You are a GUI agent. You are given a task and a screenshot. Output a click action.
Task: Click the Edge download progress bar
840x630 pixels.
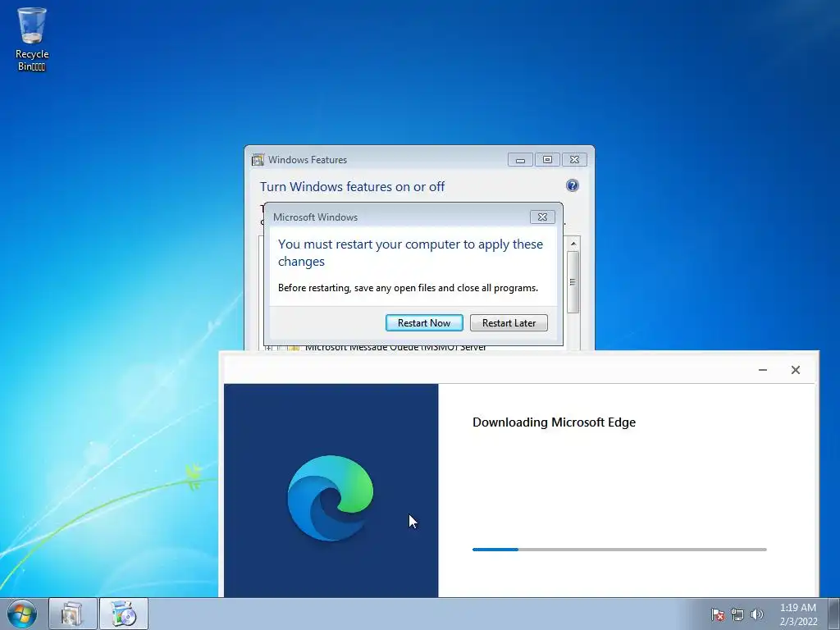(619, 549)
